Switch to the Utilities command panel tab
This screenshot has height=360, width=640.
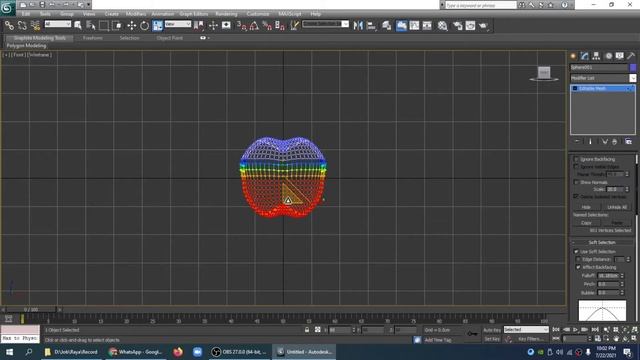click(x=631, y=56)
